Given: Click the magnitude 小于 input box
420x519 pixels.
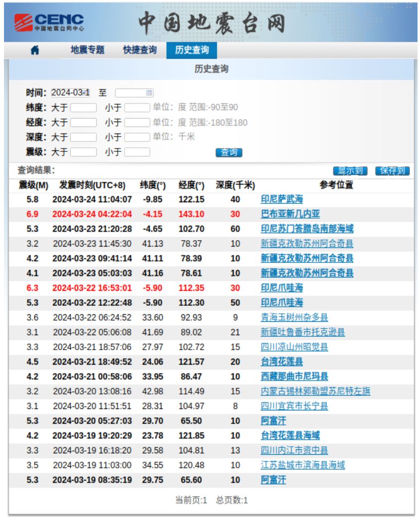Looking at the screenshot, I should 137,152.
